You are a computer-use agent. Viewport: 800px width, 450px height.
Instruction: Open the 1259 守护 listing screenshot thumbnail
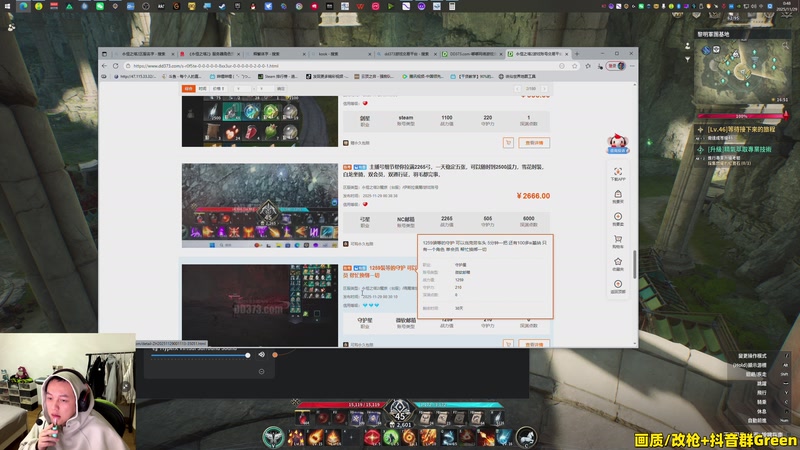pos(260,305)
